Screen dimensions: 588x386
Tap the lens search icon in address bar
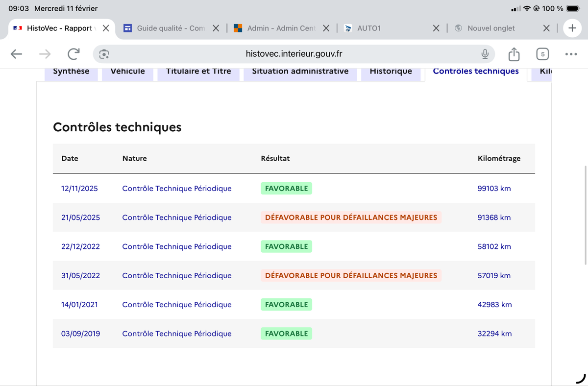coord(104,54)
